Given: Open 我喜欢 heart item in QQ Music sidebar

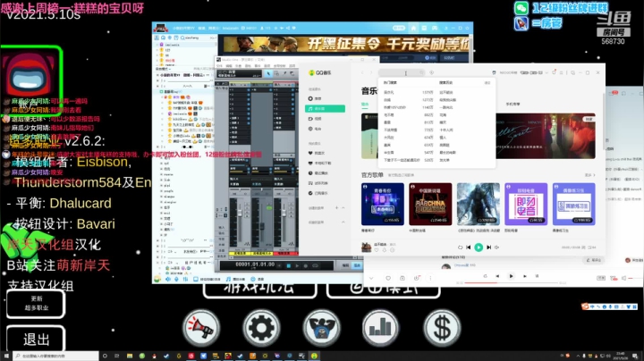Looking at the screenshot, I should pos(317,153).
